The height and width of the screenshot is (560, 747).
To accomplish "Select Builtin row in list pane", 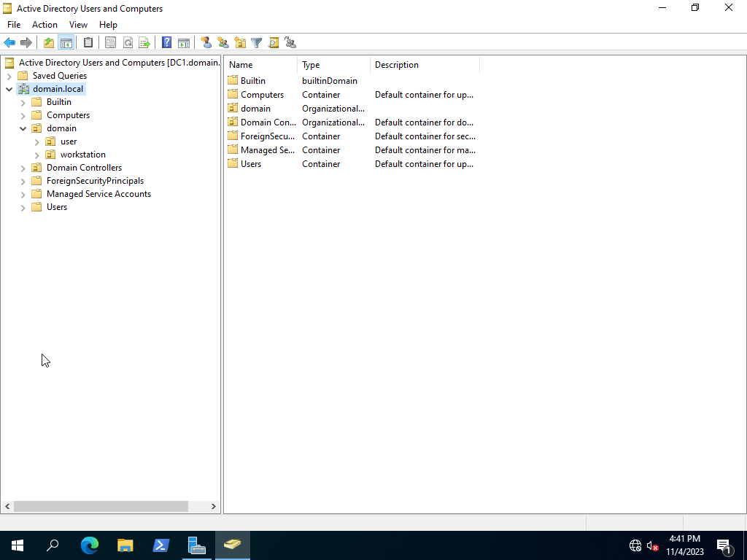I will [x=352, y=81].
